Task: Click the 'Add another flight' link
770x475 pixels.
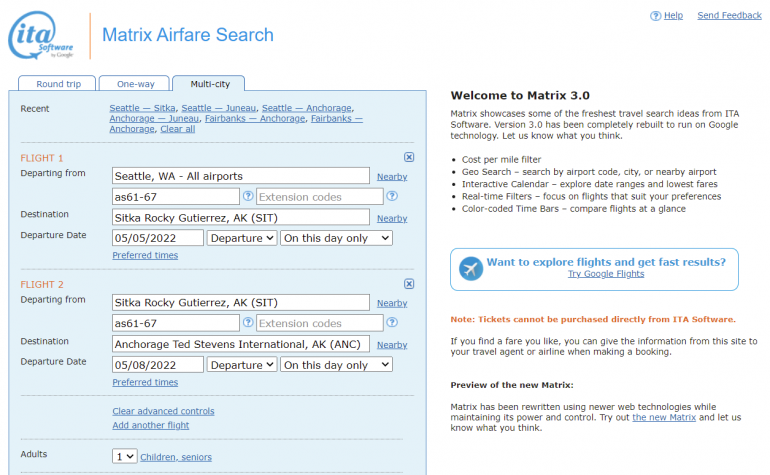Action: pos(151,425)
